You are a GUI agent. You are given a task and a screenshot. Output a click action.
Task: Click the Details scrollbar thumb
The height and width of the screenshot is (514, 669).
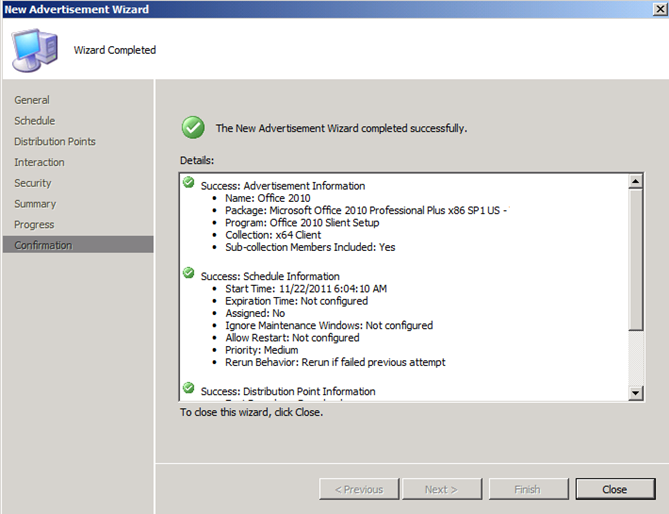635,259
